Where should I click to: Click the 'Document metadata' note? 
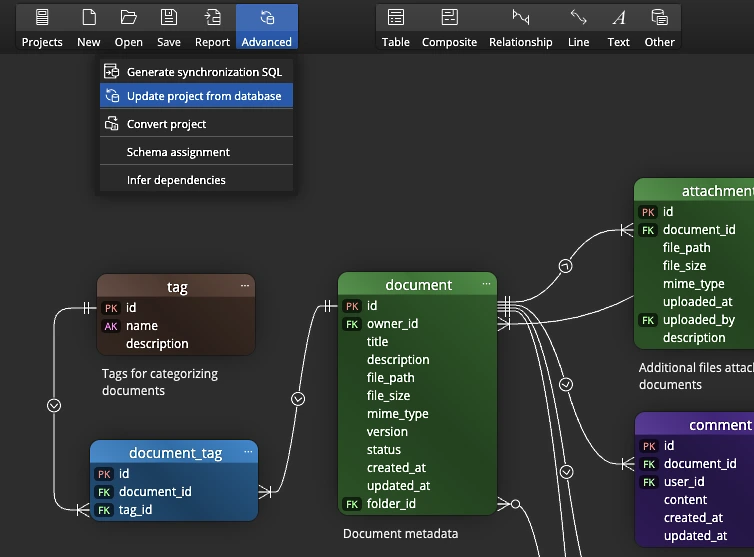[401, 533]
